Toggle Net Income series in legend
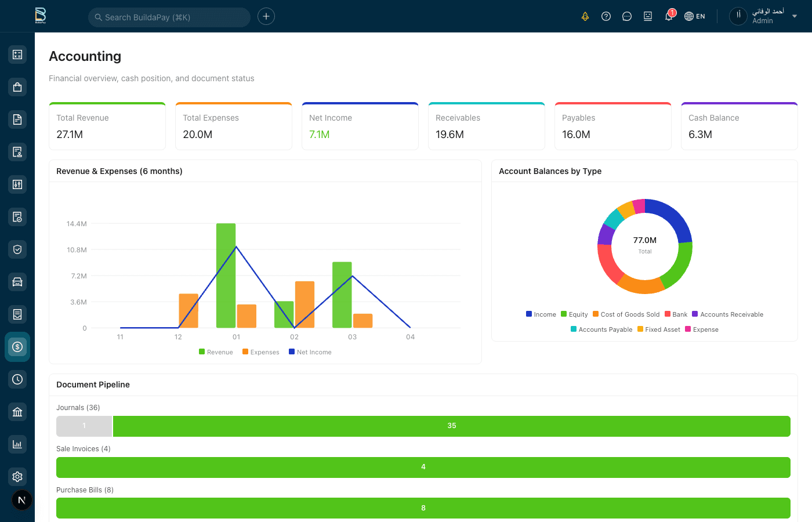Screen dimensions: 812x522 coord(310,352)
